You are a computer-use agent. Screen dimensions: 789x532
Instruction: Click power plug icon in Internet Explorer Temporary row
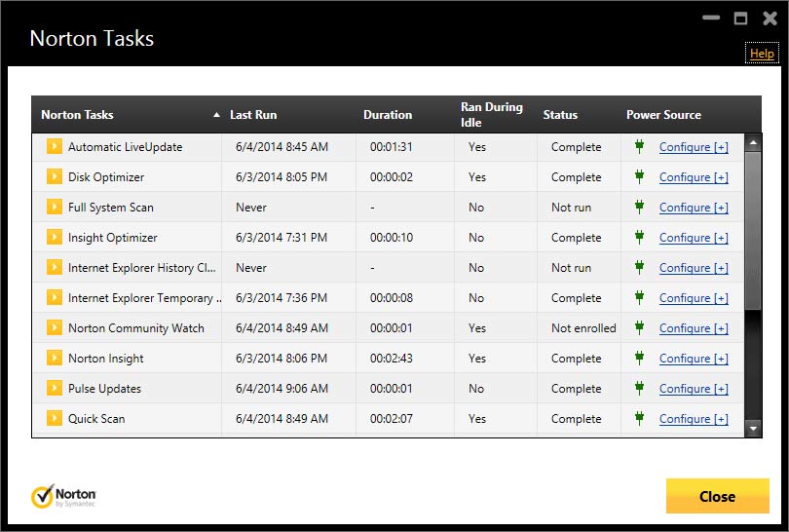639,297
